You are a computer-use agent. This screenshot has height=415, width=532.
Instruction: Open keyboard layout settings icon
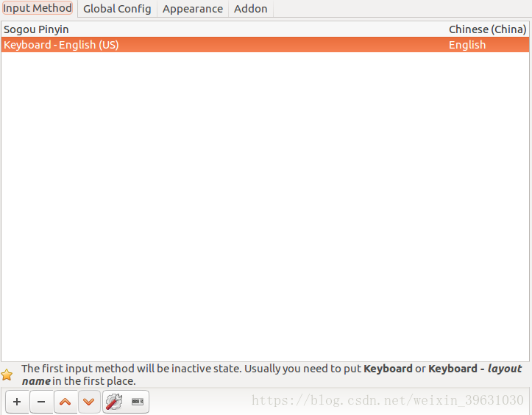click(x=138, y=402)
